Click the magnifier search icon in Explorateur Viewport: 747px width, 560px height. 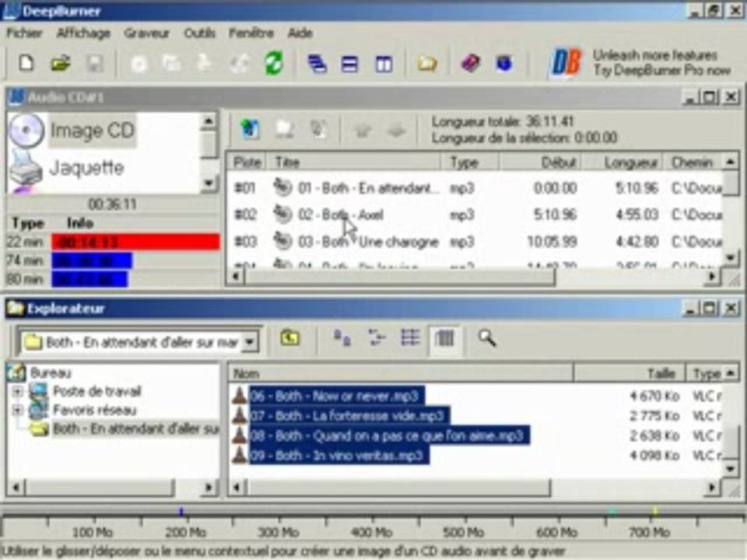(x=487, y=338)
